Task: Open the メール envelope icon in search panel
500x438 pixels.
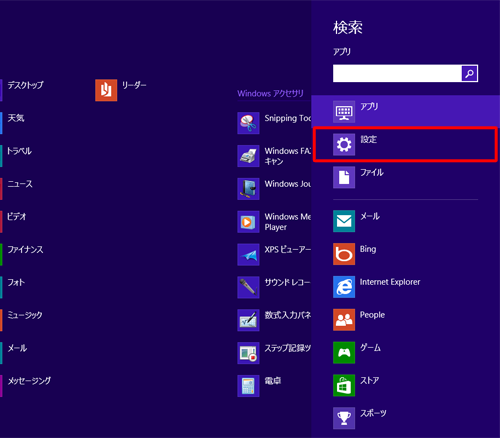Action: (x=344, y=221)
